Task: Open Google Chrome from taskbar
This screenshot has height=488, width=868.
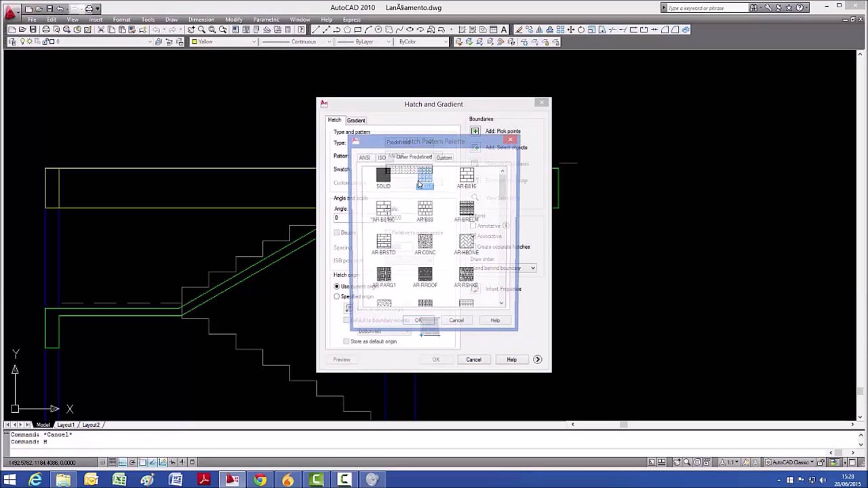Action: (260, 480)
